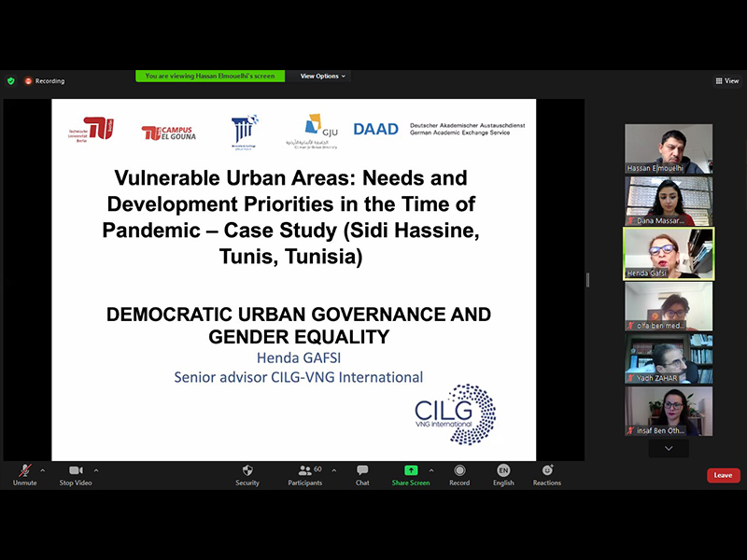Stop the camera video
Viewport: 747px width, 560px height.
(76, 474)
